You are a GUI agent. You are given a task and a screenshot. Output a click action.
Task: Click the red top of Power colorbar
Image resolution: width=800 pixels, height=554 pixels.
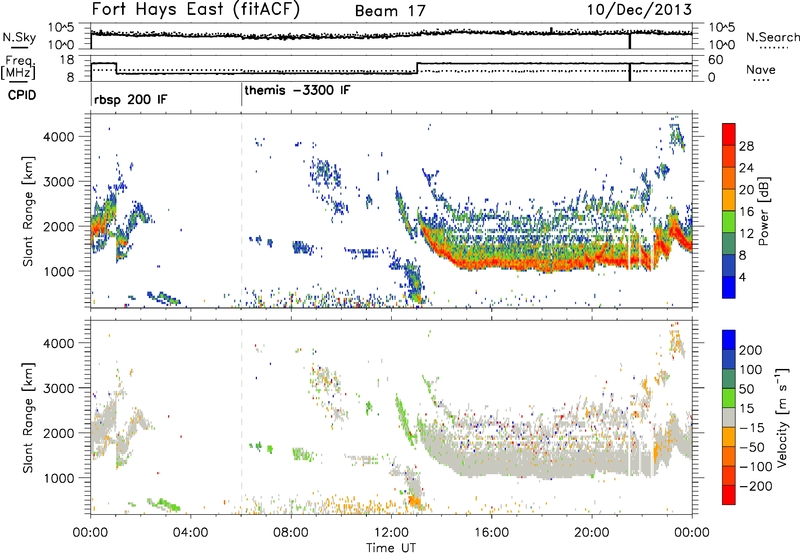pyautogui.click(x=729, y=133)
